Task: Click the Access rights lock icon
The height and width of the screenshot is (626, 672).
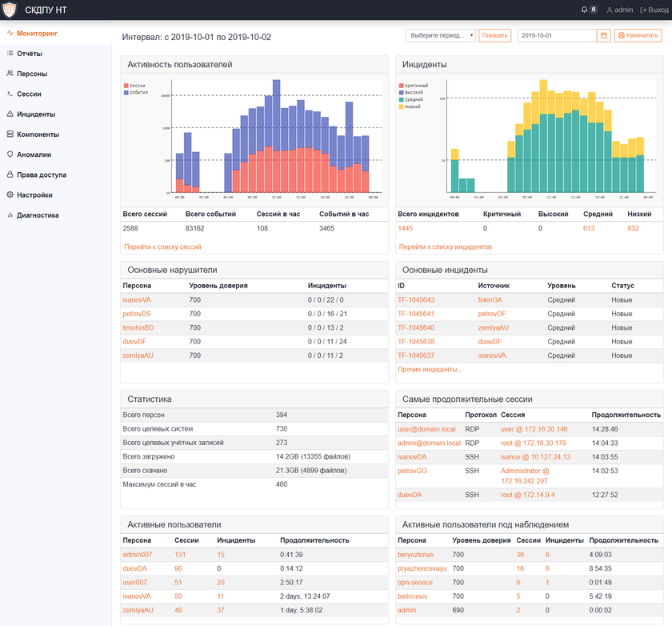Action: (10, 175)
